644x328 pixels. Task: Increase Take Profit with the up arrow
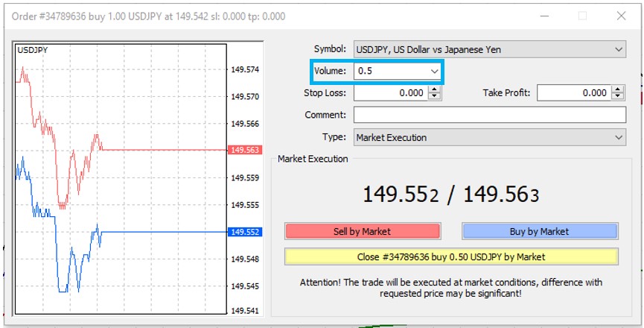click(618, 89)
